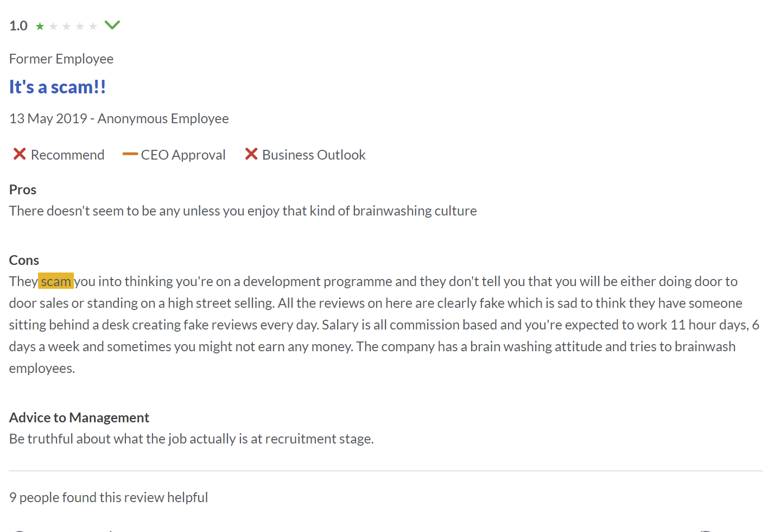Click the "Advice to Management" heading

79,417
